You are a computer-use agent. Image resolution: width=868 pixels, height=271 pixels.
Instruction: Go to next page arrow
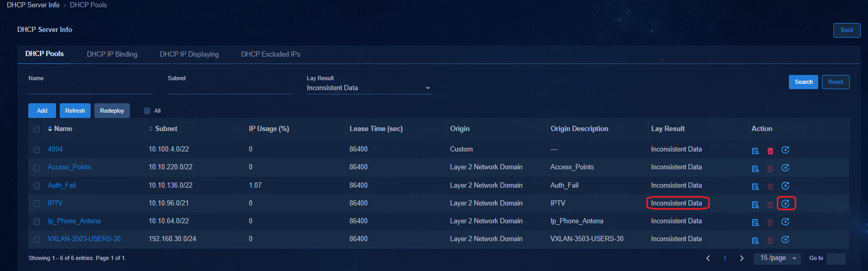742,258
